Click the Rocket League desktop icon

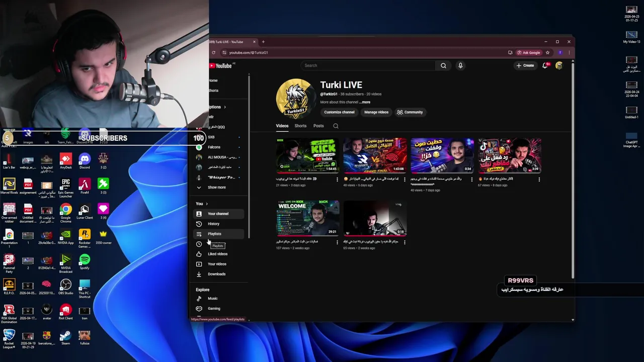coord(9,338)
